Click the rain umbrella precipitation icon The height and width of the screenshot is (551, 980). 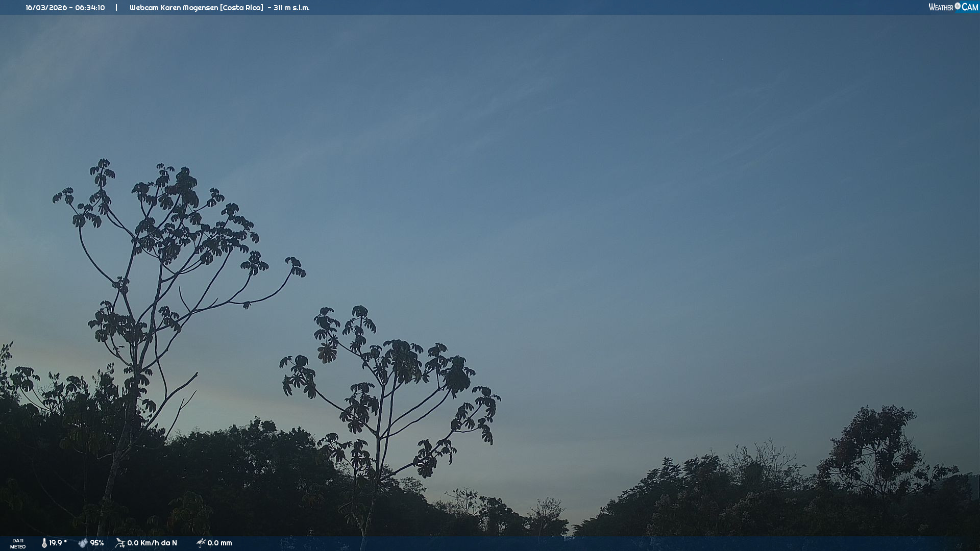click(201, 543)
